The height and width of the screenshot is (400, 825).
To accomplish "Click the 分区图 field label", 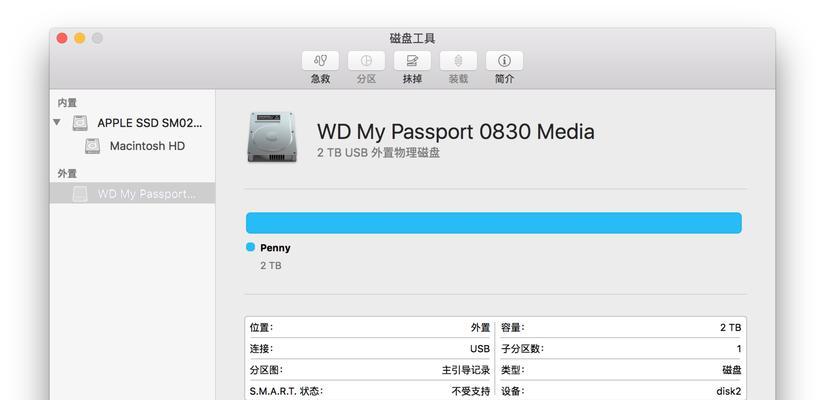I will coord(266,370).
